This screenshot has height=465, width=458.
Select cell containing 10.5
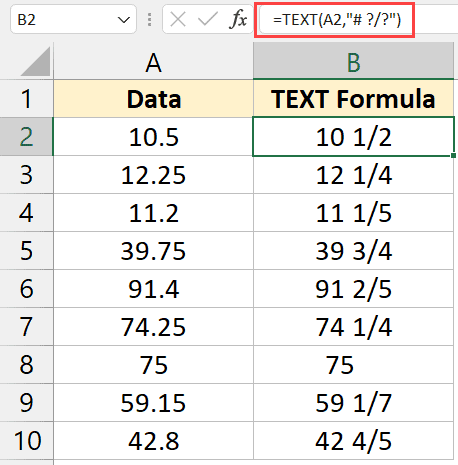point(153,137)
